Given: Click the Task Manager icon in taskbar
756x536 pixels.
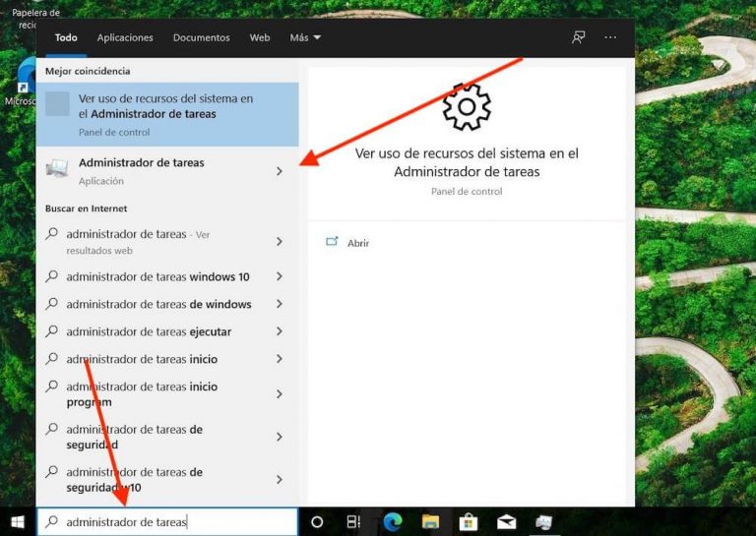Looking at the screenshot, I should click(x=543, y=522).
